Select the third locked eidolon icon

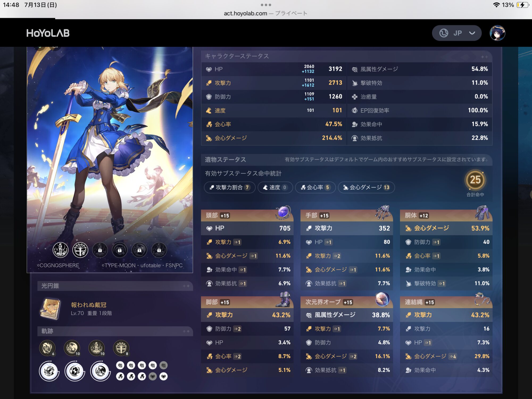[x=100, y=250]
